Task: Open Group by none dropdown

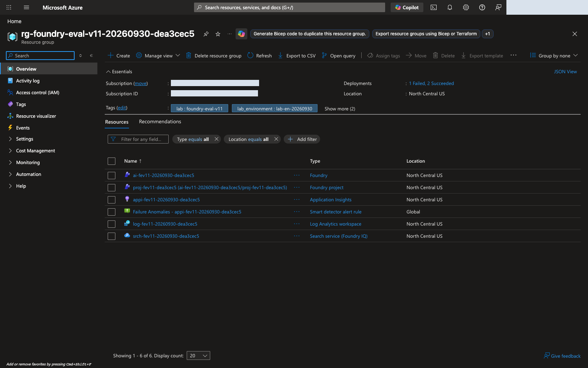Action: click(554, 56)
